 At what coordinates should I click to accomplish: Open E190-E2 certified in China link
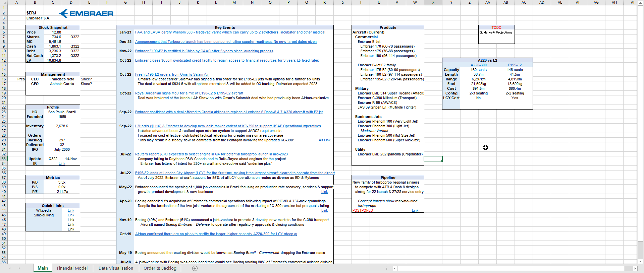tap(204, 51)
